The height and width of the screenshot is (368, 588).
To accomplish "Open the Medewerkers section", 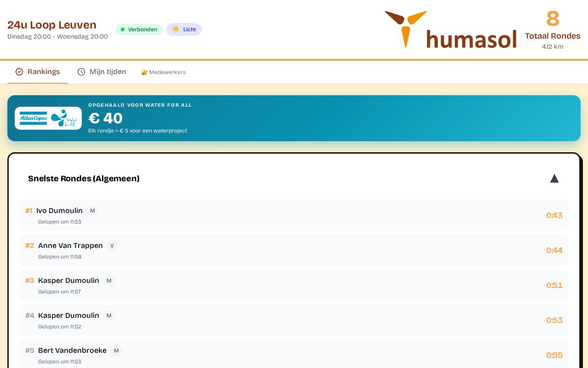I will (163, 72).
